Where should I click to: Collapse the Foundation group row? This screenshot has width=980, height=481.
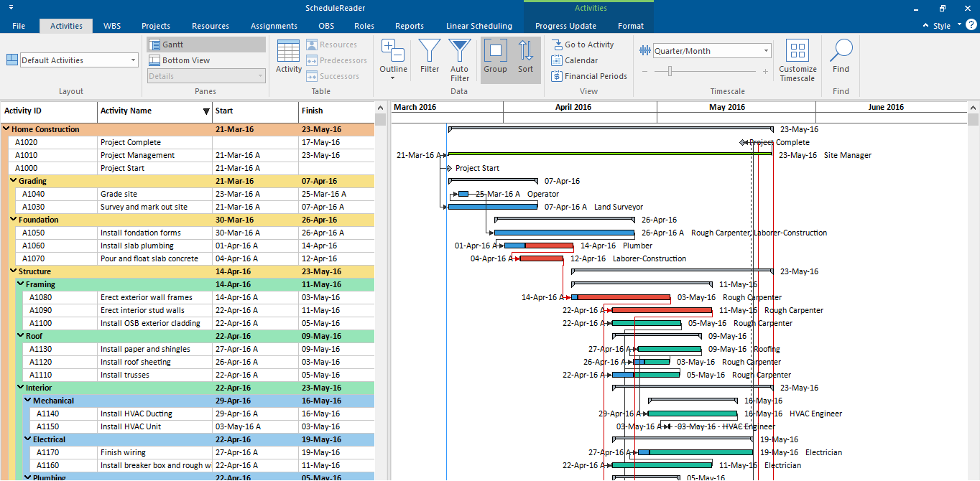(x=14, y=220)
